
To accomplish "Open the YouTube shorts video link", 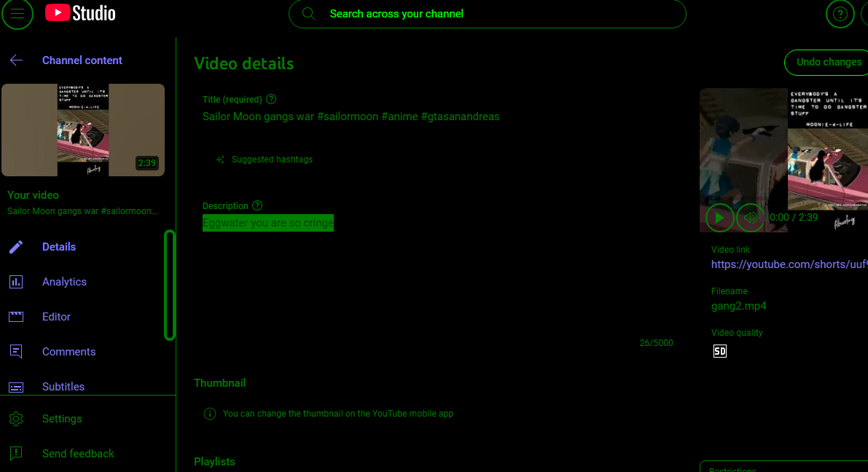I will click(789, 264).
